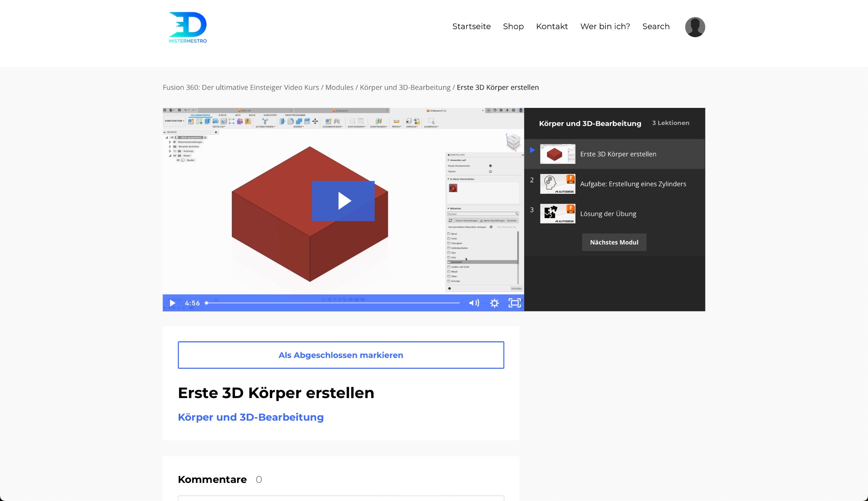Click the video progress bar track
The width and height of the screenshot is (868, 501).
[x=333, y=303]
